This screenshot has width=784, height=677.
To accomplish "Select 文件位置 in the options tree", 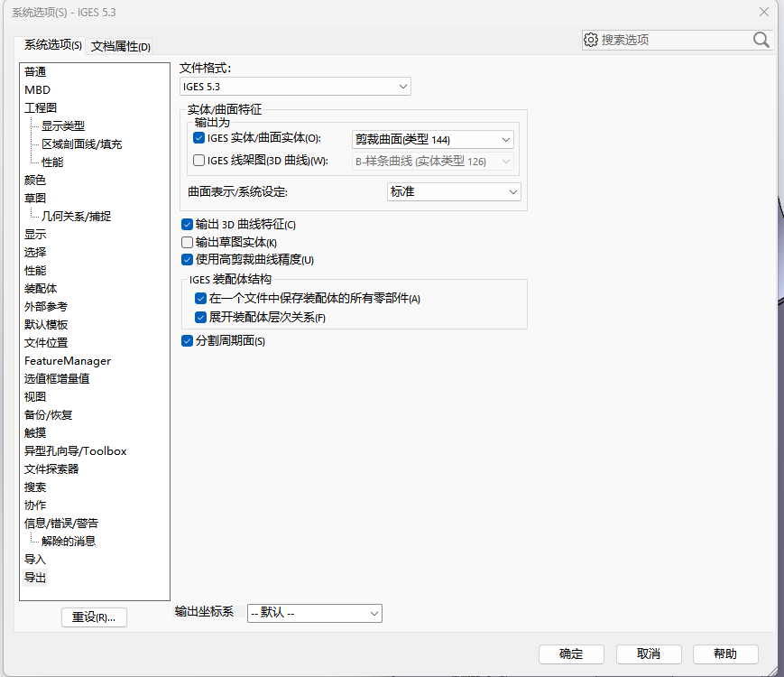I will coord(45,343).
